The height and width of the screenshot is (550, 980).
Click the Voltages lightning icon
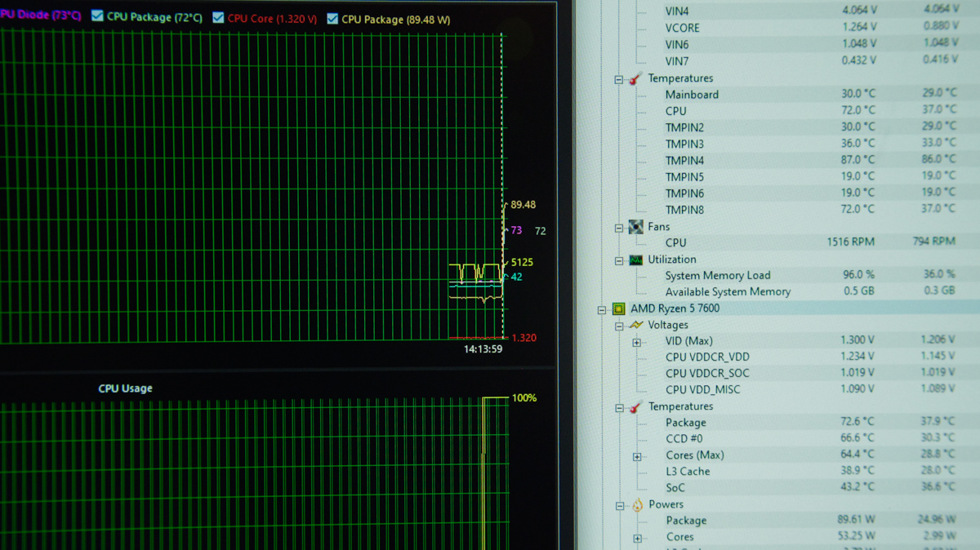tap(636, 325)
